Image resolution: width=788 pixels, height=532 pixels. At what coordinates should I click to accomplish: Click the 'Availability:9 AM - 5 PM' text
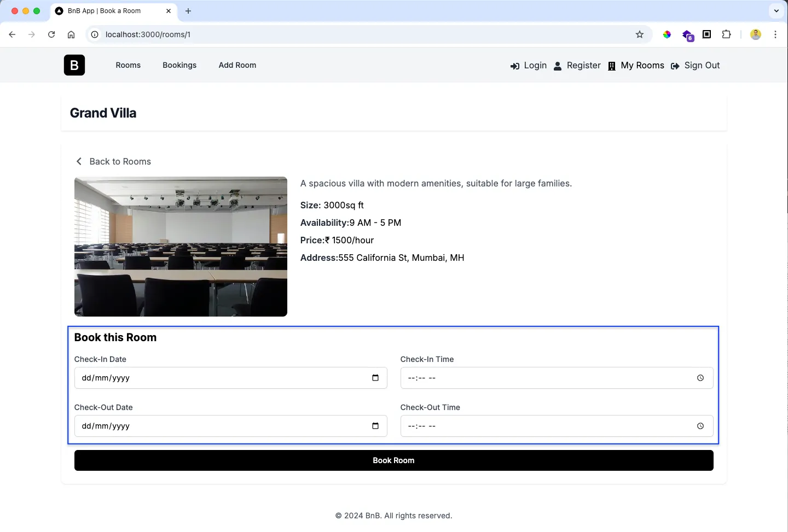(351, 223)
